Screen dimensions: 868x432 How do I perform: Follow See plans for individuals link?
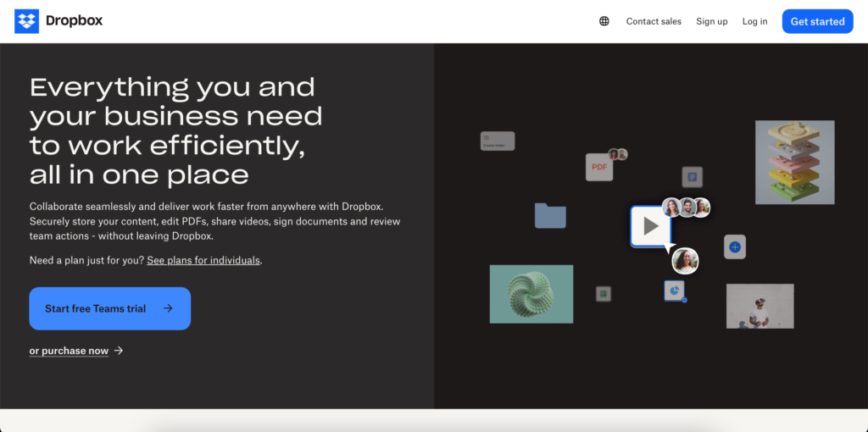coord(203,260)
